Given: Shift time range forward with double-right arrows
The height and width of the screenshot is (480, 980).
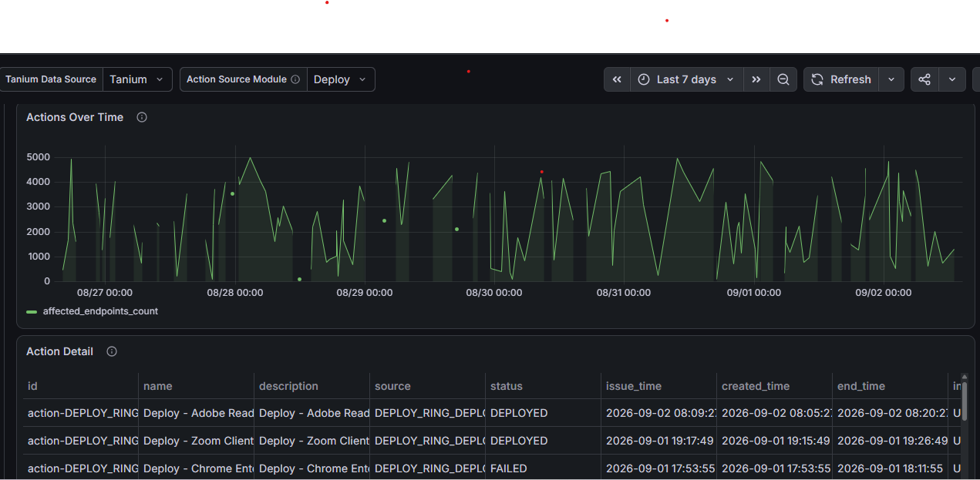Looking at the screenshot, I should pos(756,79).
